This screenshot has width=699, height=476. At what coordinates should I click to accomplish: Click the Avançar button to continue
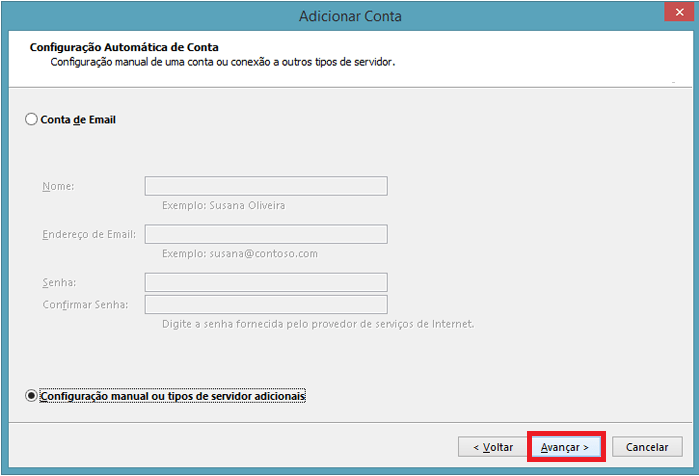click(565, 446)
